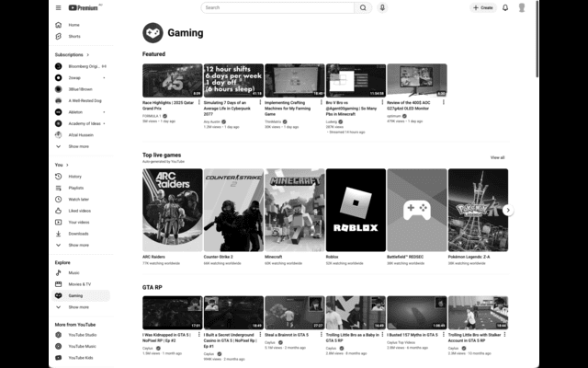
Task: Open the notifications bell
Action: tap(505, 7)
